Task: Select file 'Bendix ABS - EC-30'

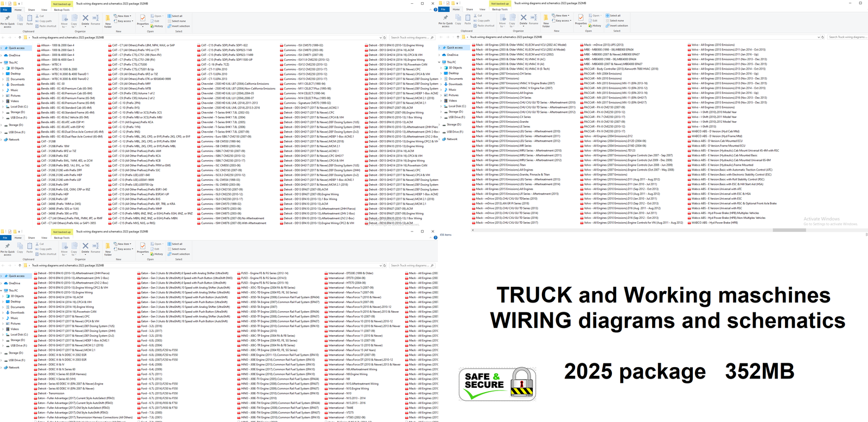Action: pos(50,84)
